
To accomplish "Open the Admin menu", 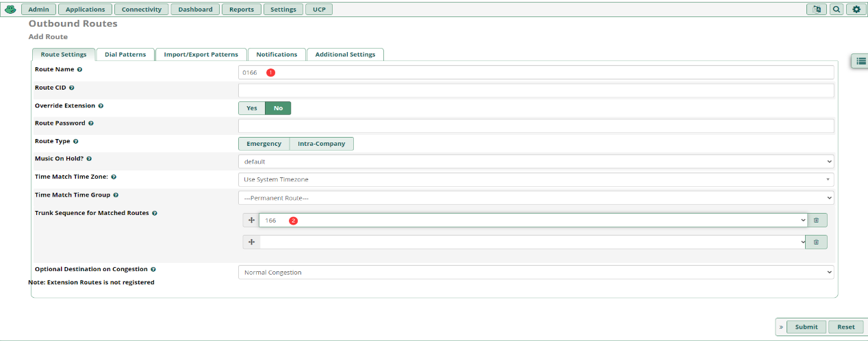I will (39, 10).
